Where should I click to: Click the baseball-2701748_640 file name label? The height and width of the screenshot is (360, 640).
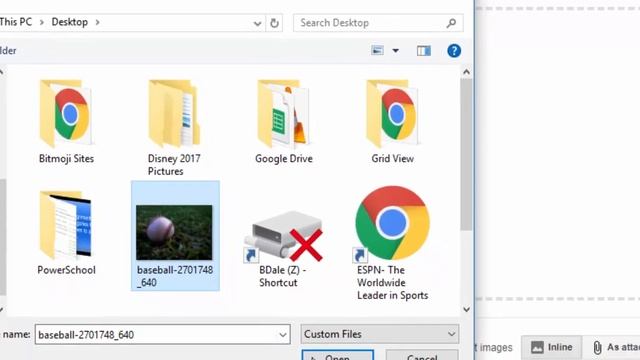click(175, 276)
